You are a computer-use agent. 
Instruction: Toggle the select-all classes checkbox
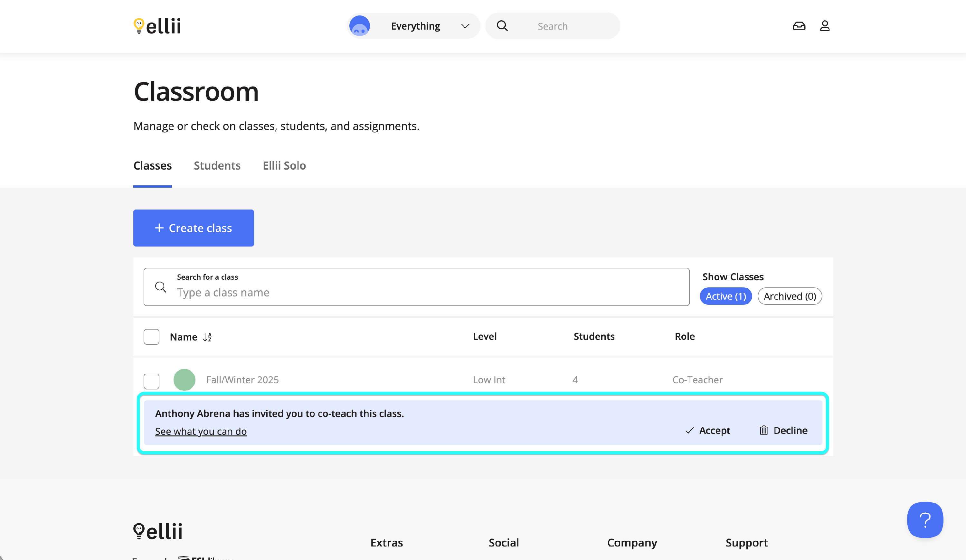pos(151,337)
